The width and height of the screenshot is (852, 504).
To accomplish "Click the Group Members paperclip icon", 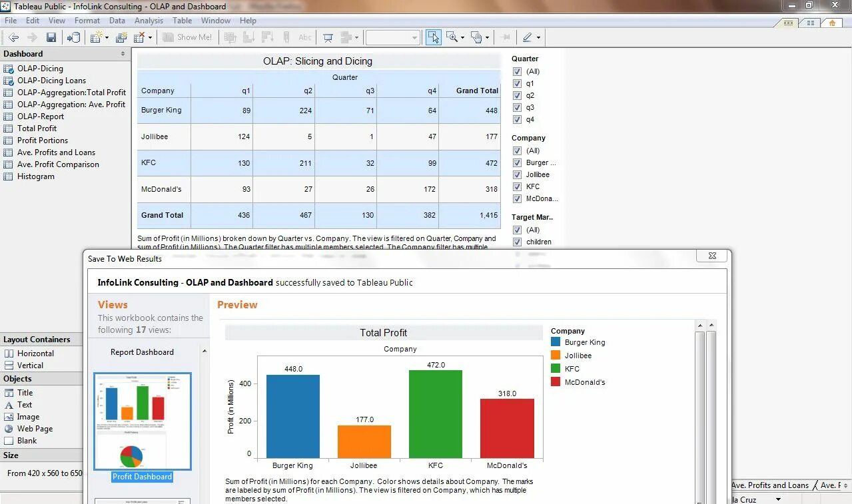I will click(x=286, y=37).
